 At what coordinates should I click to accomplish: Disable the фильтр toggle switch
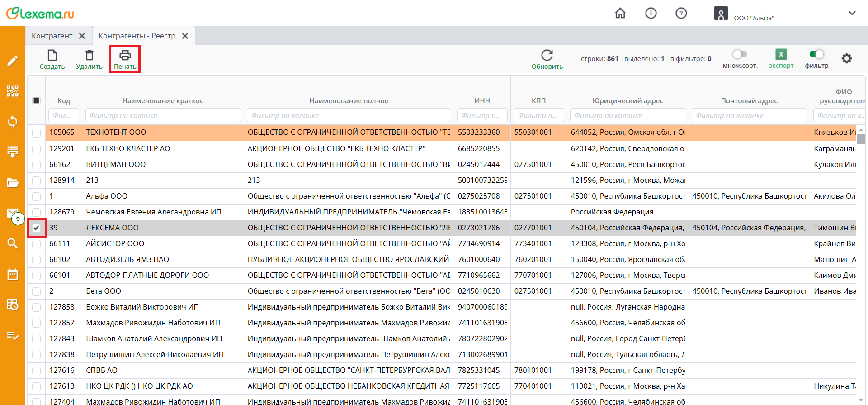[x=816, y=54]
